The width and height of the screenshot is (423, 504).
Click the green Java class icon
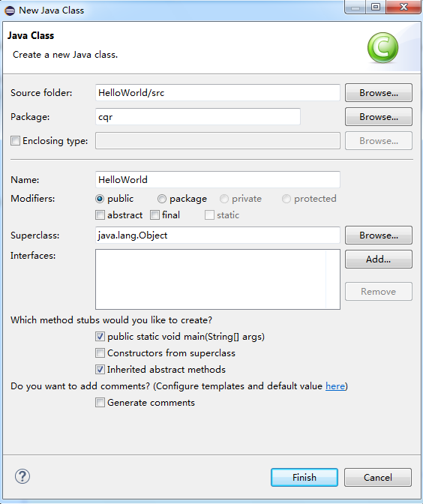(382, 47)
